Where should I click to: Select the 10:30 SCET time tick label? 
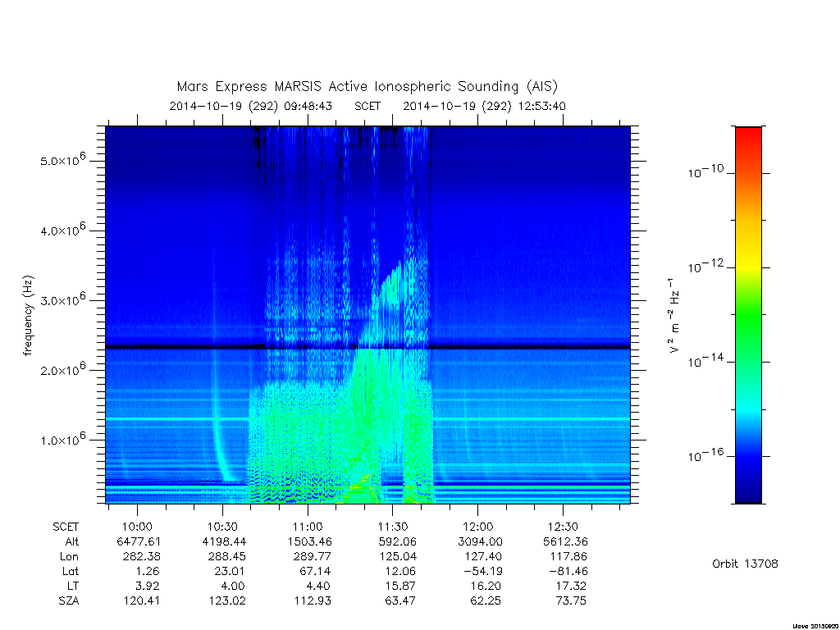coord(222,527)
